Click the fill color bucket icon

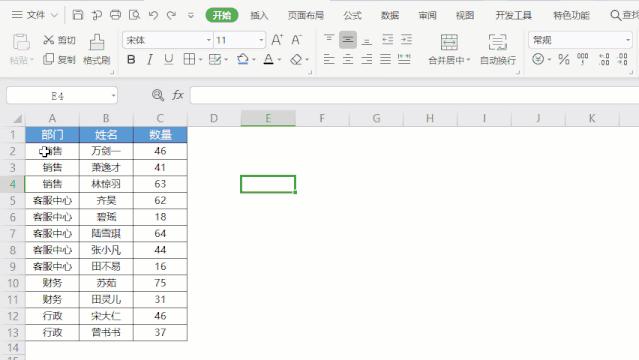[x=242, y=60]
